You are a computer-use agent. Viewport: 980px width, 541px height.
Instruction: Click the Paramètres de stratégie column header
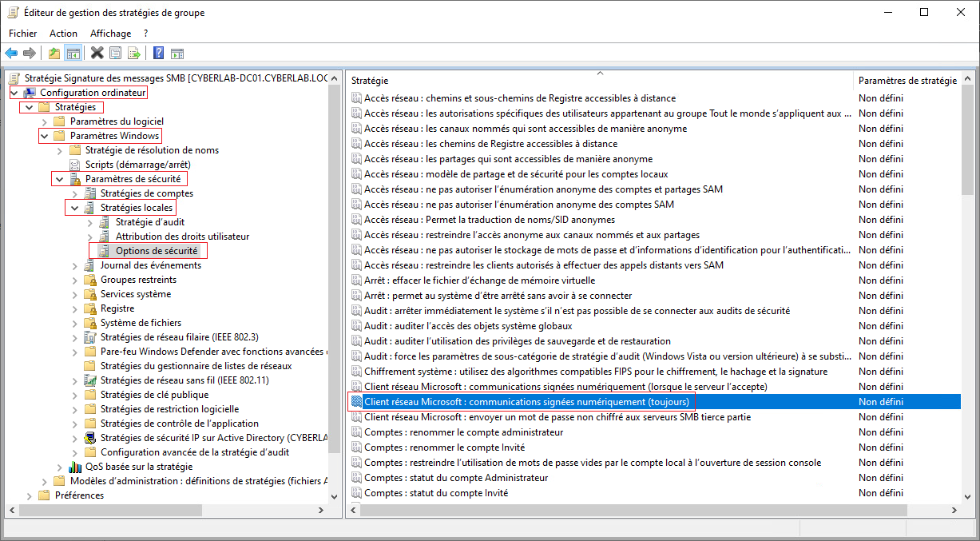coord(907,81)
